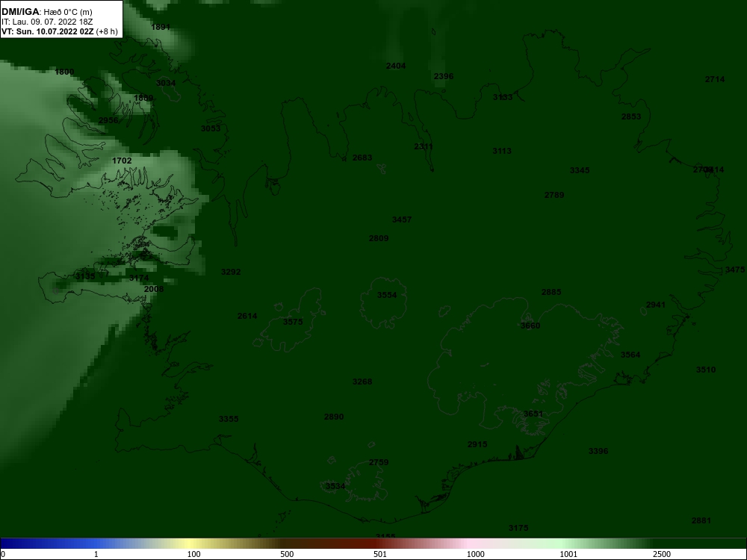Image resolution: width=747 pixels, height=560 pixels.
Task: Pick the map value 3457
Action: [402, 220]
